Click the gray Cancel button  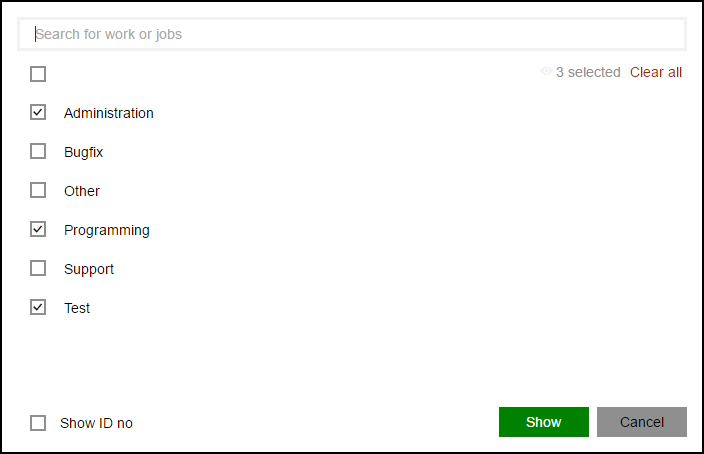click(x=642, y=422)
